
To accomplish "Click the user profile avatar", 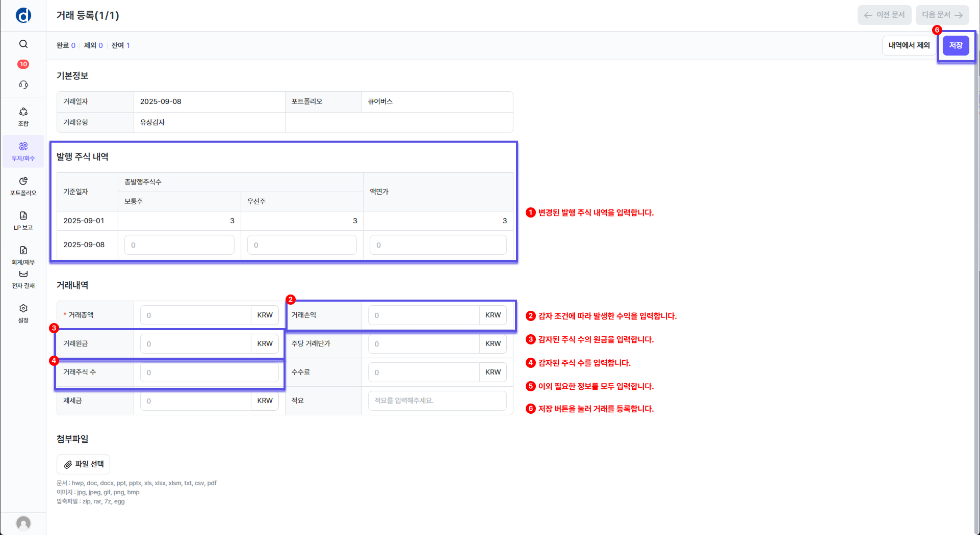I will click(23, 523).
